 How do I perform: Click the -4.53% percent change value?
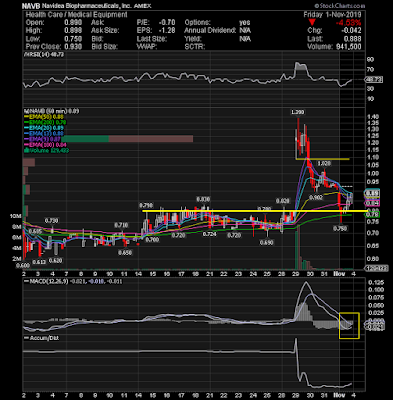348,23
